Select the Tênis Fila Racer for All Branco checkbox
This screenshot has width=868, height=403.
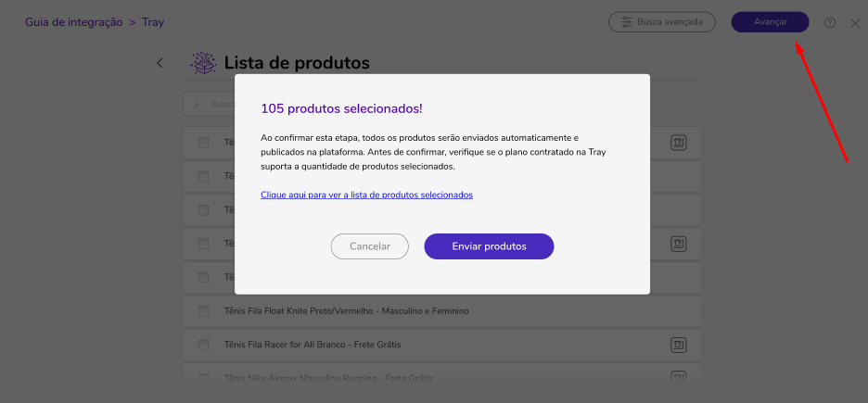203,345
